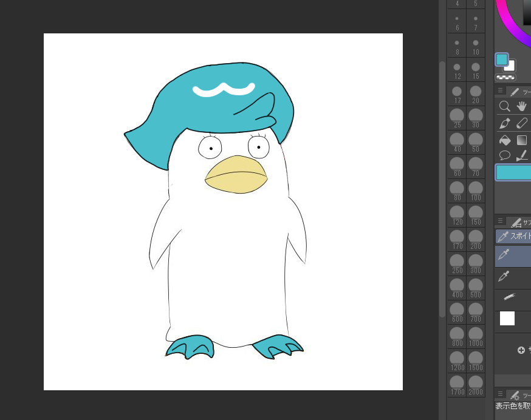Viewport: 531px width, 420px height.
Task: Choose brush size 400
Action: 457,288
